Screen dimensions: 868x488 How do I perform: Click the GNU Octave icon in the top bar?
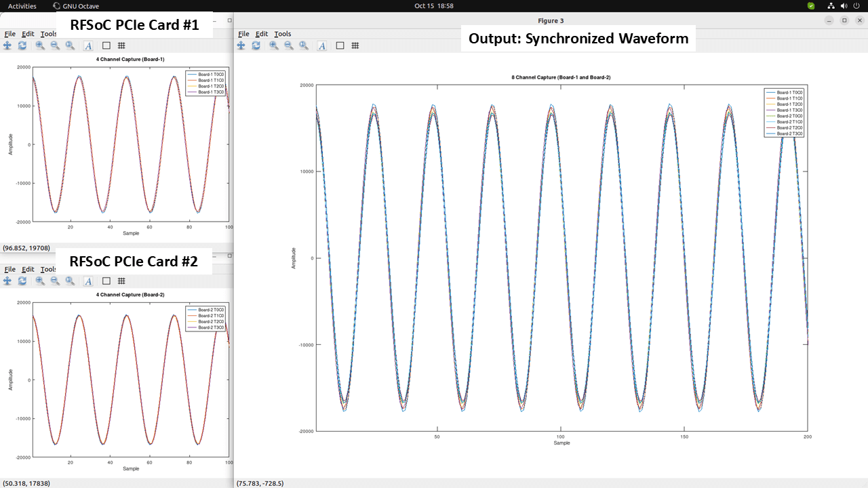pyautogui.click(x=56, y=5)
